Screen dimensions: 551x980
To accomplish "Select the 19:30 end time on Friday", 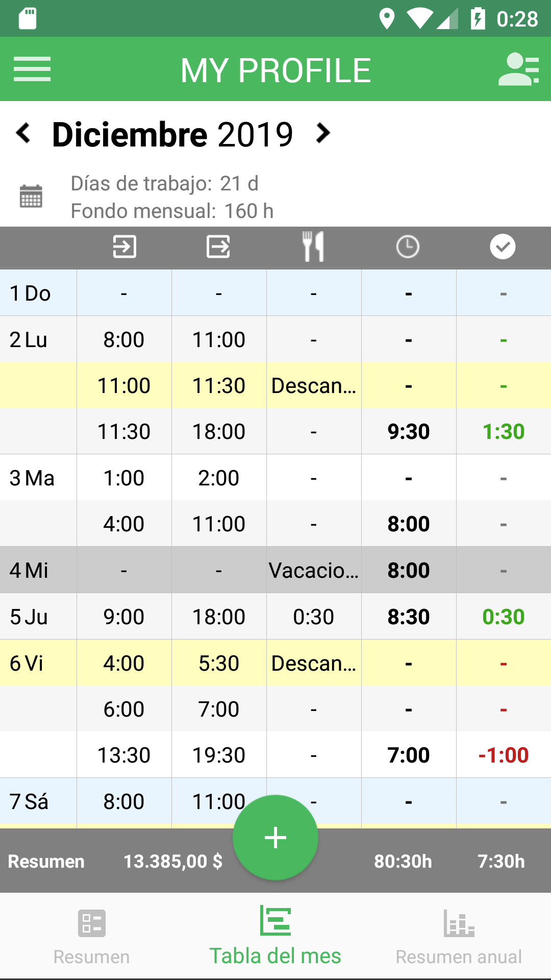I will (219, 755).
